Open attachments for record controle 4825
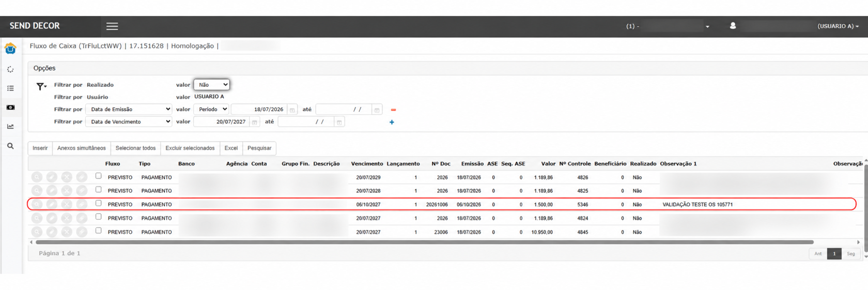This screenshot has height=290, width=868. pos(82,191)
